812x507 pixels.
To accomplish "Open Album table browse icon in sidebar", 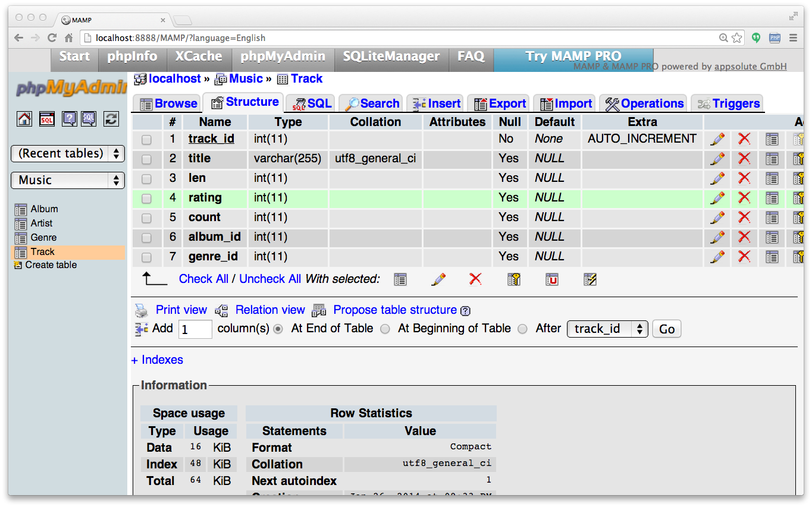I will (21, 210).
